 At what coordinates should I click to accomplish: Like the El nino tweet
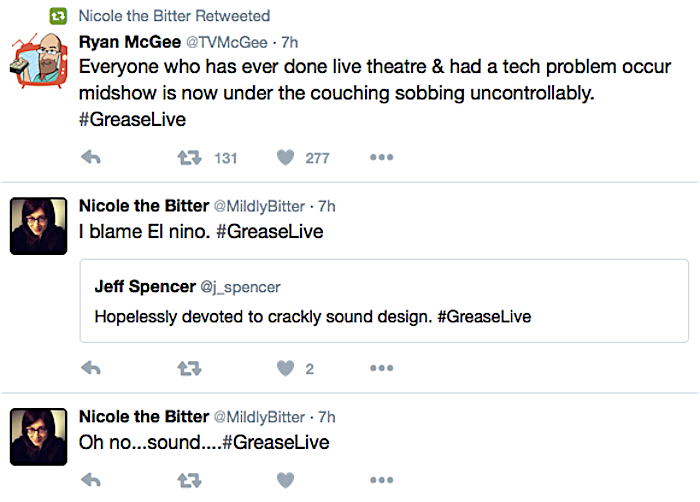click(285, 368)
